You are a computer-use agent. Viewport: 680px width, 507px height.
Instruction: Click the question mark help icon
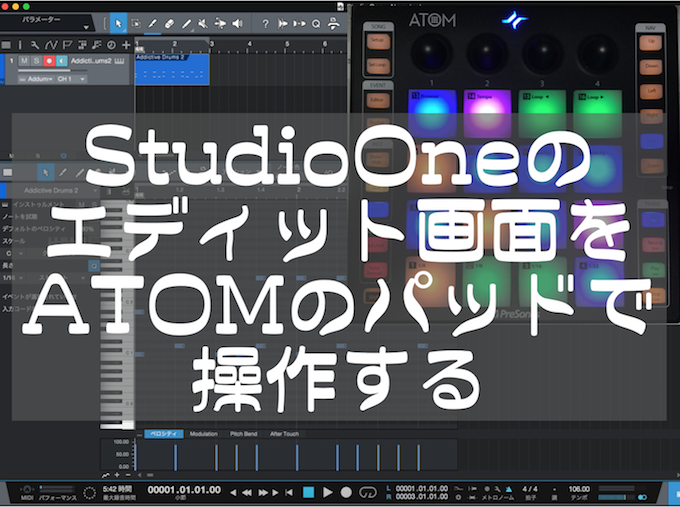(x=265, y=24)
